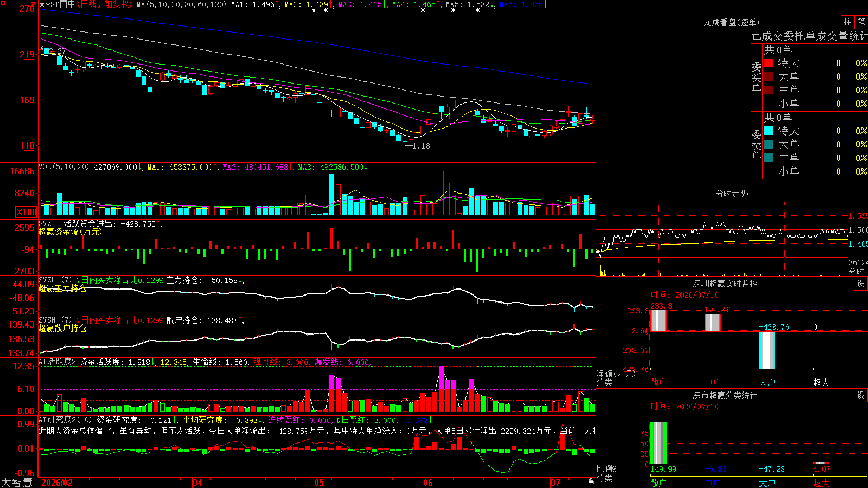Click the MA(5,10,20,30,60,120) indicator label

pos(181,4)
